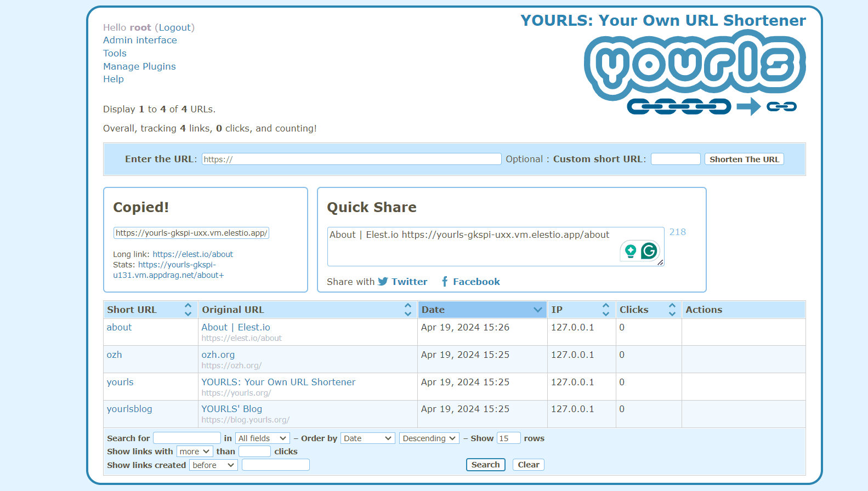Open the 'yourlsblog' short URL link

(129, 409)
